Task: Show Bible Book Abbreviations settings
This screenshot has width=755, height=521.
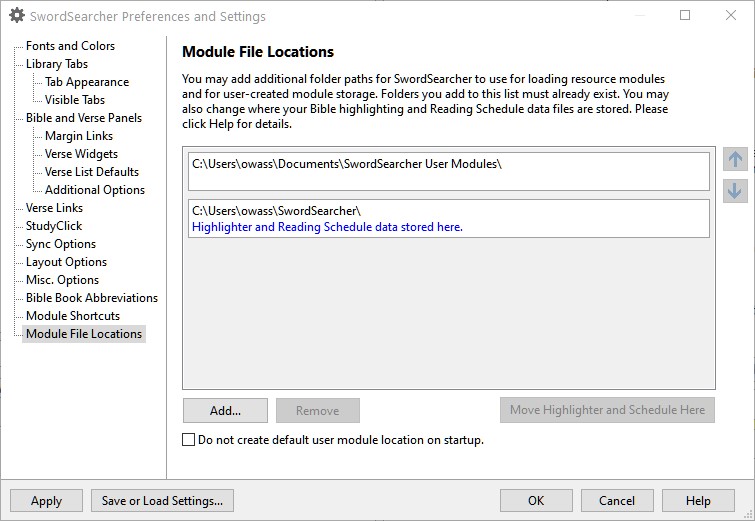Action: point(92,298)
